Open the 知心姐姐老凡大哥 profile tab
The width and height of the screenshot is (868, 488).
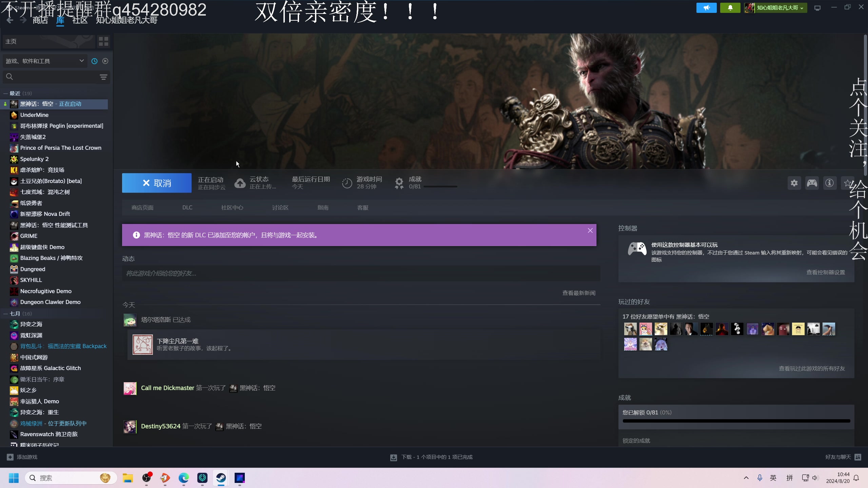tap(126, 20)
